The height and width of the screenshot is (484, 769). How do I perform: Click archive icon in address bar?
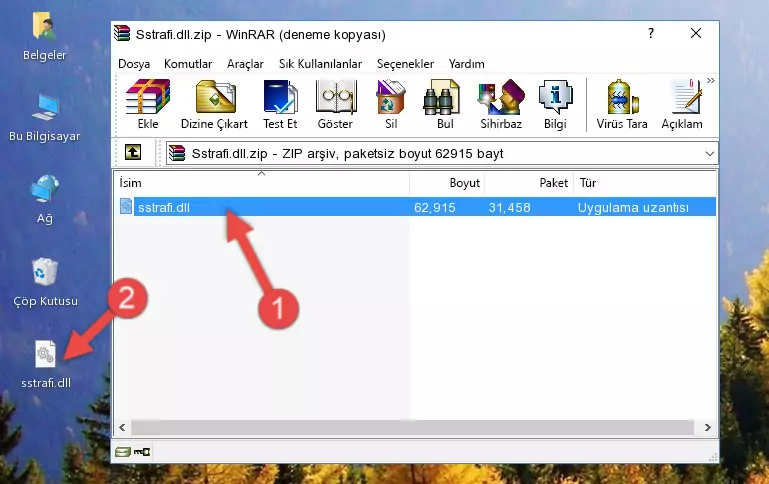pos(177,153)
